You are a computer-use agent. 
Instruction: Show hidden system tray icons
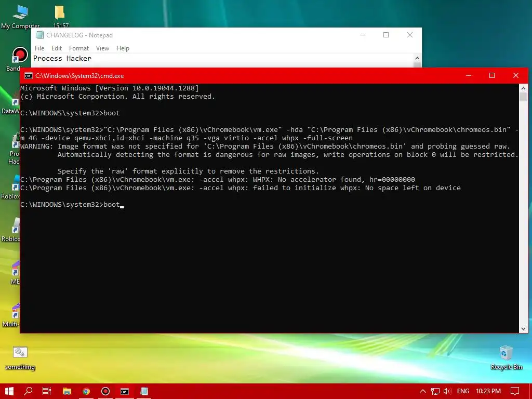[423, 391]
